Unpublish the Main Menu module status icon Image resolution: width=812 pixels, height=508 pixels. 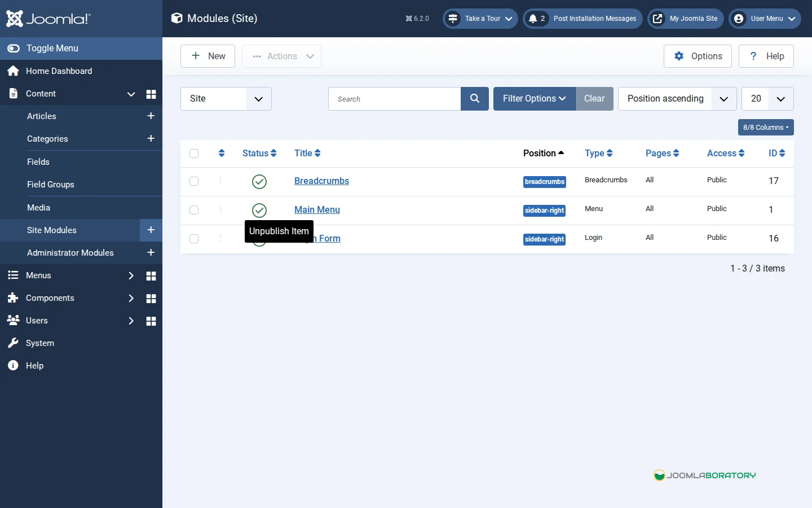259,211
